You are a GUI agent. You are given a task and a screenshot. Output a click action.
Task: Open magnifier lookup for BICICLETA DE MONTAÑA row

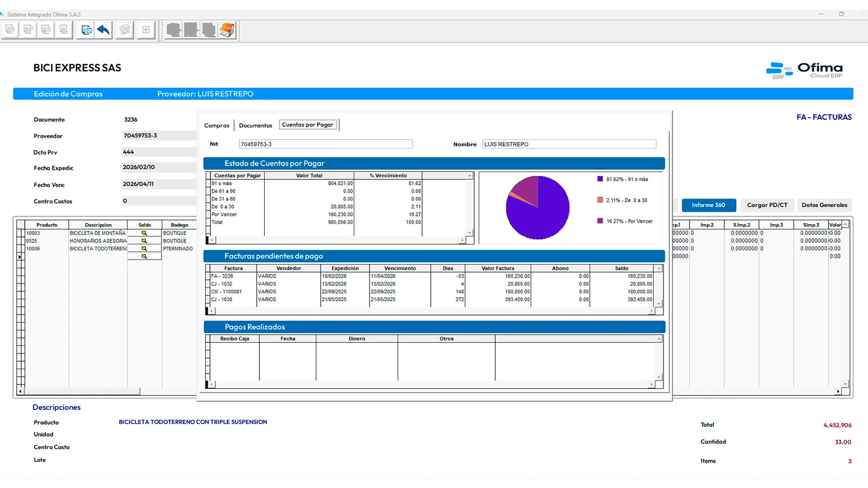point(144,233)
